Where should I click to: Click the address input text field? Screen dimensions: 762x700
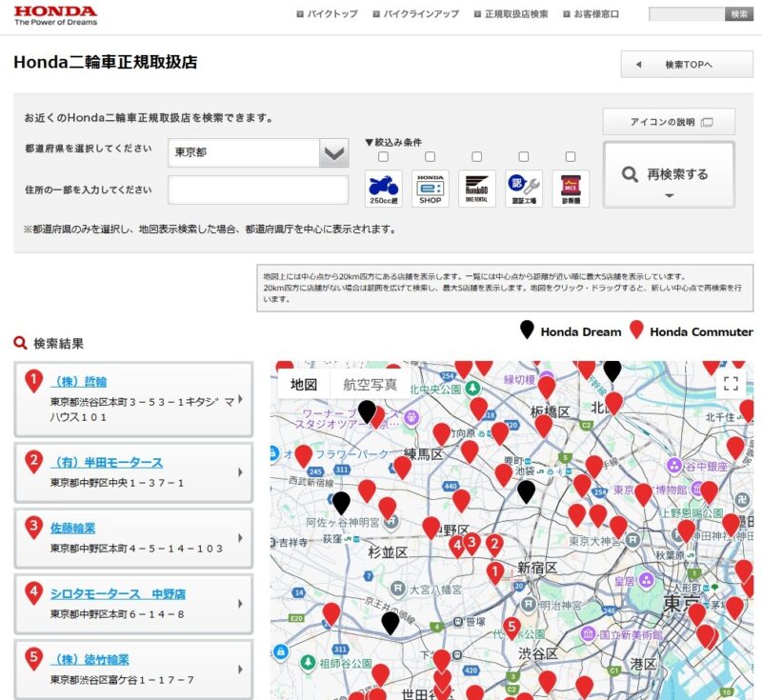point(258,190)
